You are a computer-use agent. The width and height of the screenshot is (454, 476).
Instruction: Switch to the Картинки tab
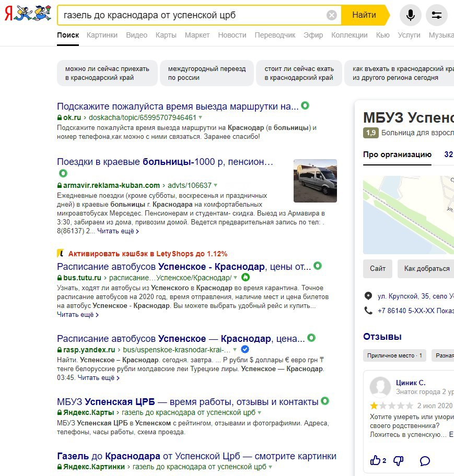[x=102, y=35]
